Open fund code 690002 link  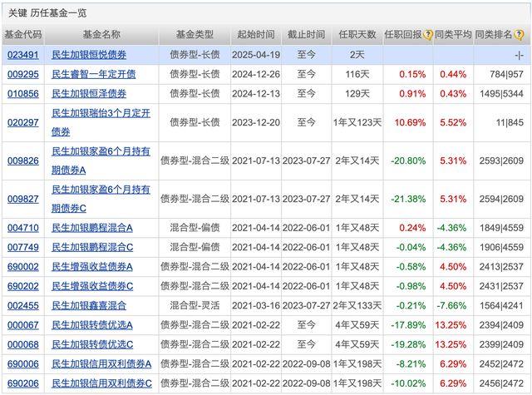[23, 267]
